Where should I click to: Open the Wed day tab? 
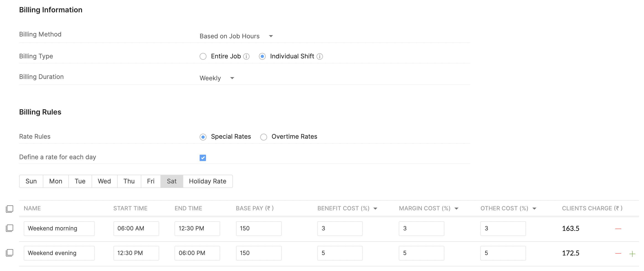104,181
